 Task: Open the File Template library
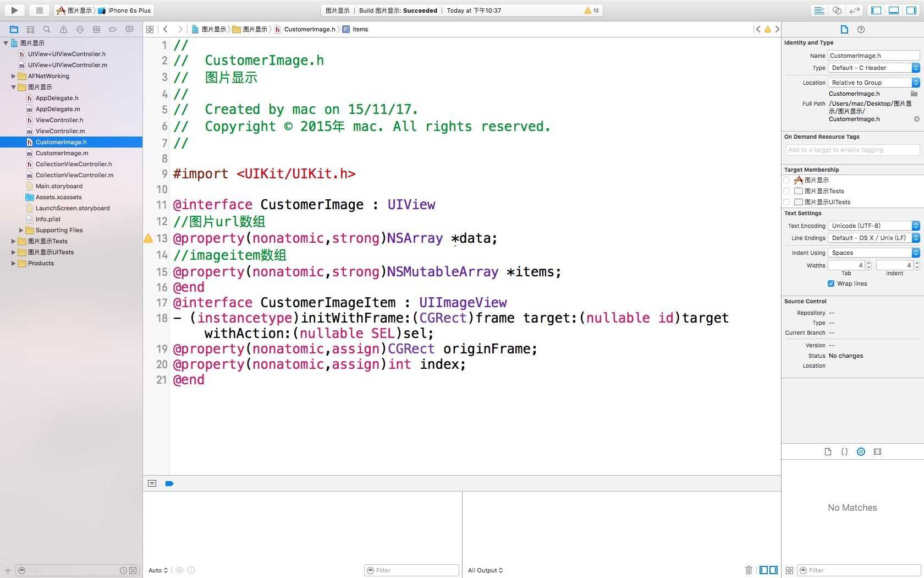tap(828, 451)
